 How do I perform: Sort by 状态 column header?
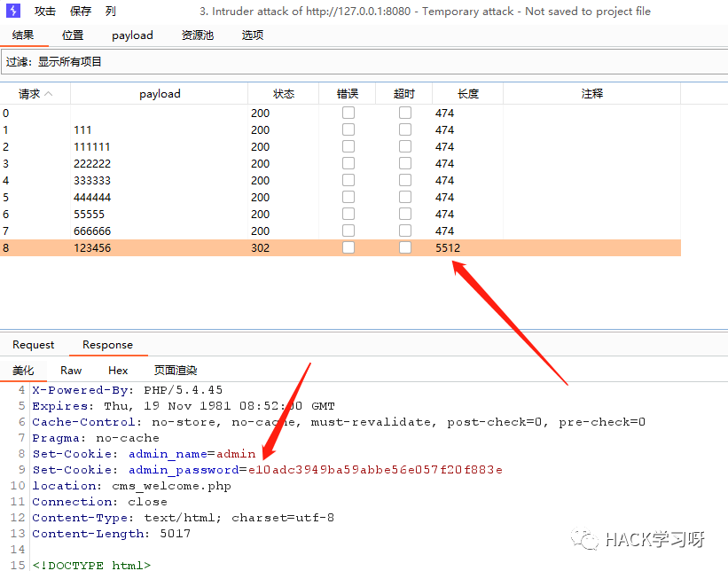coord(283,94)
